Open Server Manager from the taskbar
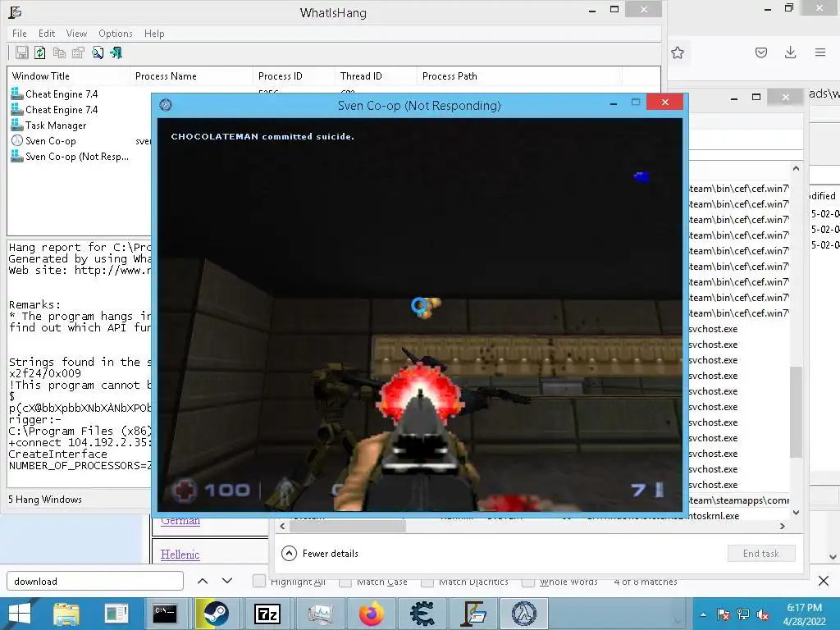 [116, 614]
